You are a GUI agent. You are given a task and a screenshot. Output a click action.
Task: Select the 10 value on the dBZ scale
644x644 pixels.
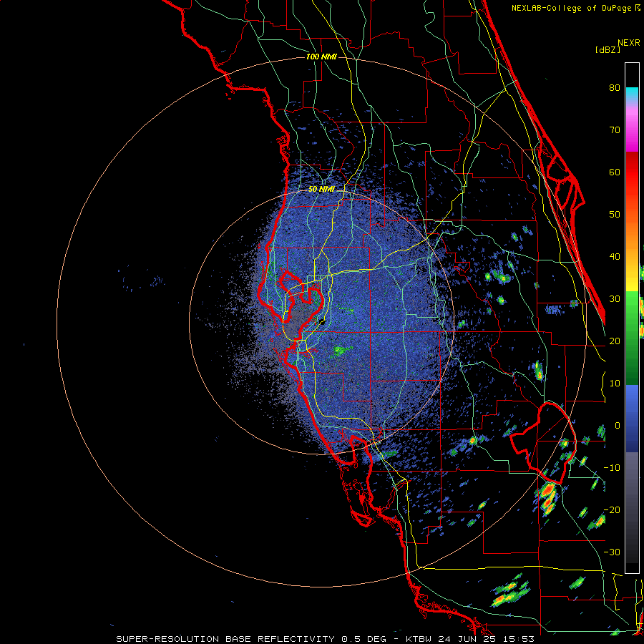615,384
